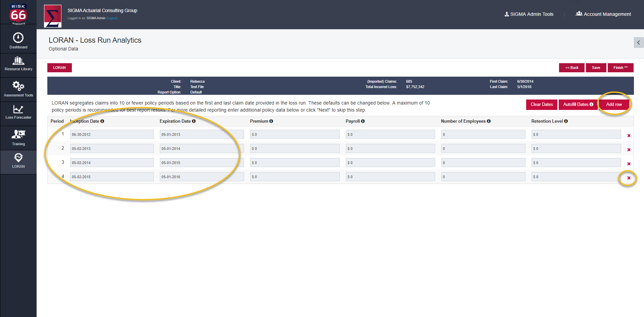The width and height of the screenshot is (644, 317).
Task: Click the SIGMA sigma logo
Action: click(x=53, y=16)
